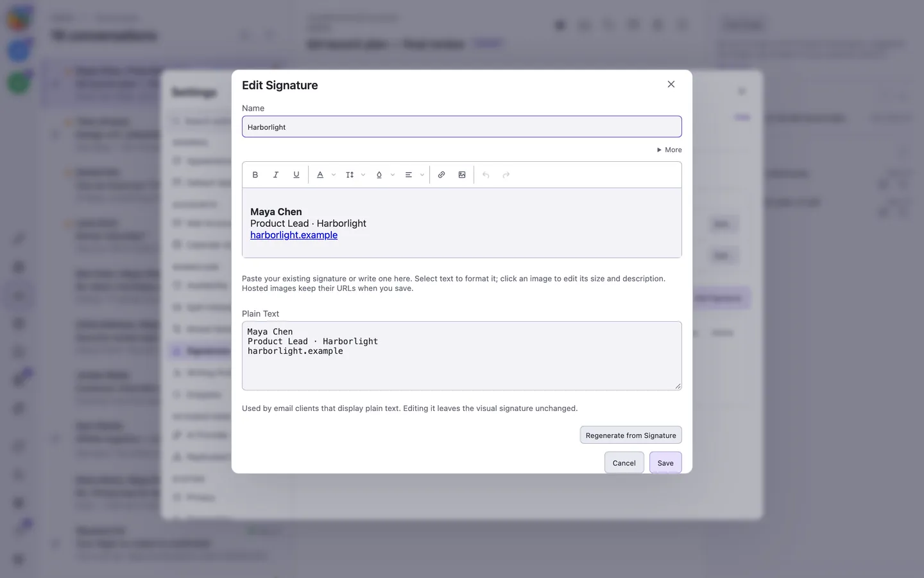This screenshot has height=578, width=924.
Task: Open the alignment dropdown chevron
Action: pyautogui.click(x=422, y=175)
